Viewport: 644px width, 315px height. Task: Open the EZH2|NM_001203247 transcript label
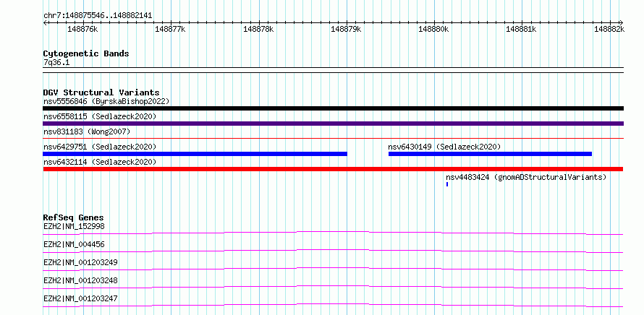(80, 298)
